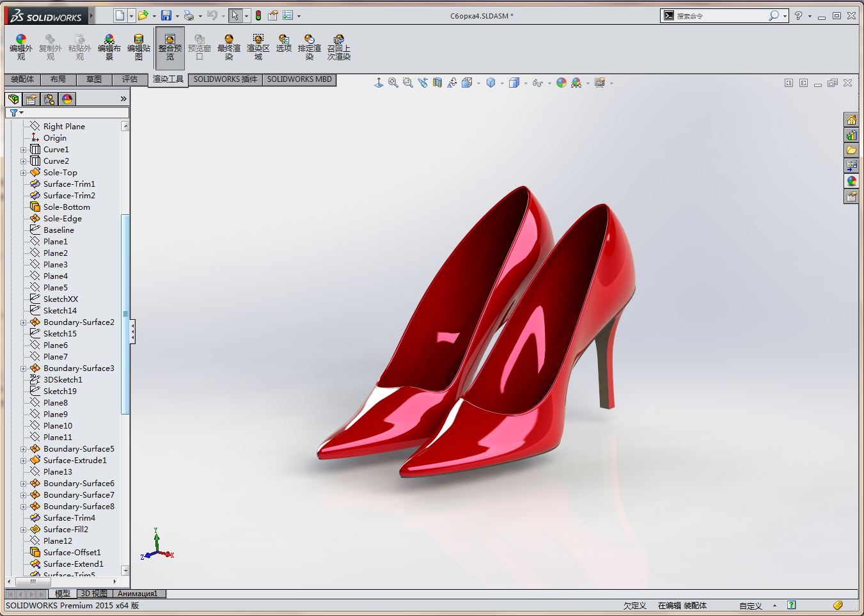Click the Options (选项) render button
The width and height of the screenshot is (864, 616).
tap(283, 43)
